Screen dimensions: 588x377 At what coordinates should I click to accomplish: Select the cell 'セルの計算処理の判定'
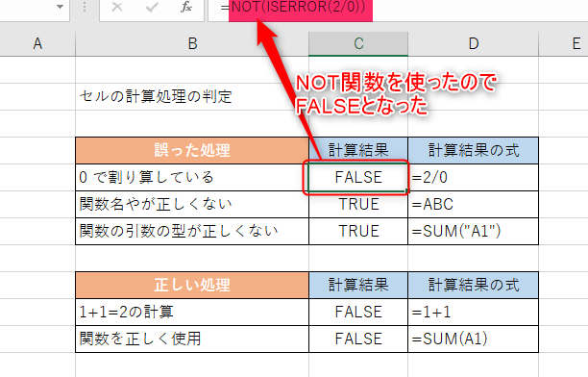(192, 96)
